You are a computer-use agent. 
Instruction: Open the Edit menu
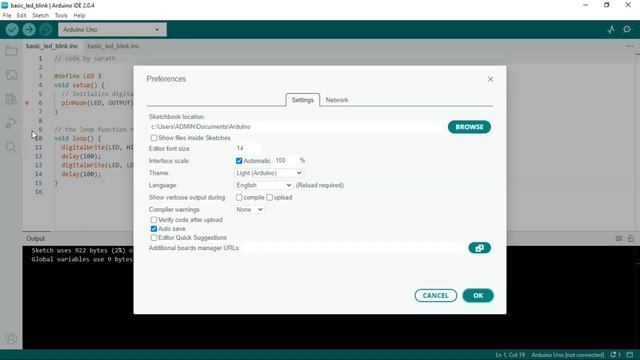tap(21, 16)
